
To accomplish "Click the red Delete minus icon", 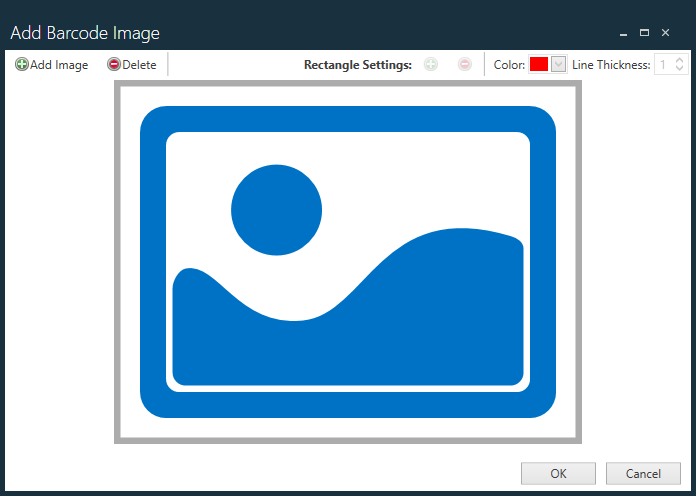I will tap(114, 65).
